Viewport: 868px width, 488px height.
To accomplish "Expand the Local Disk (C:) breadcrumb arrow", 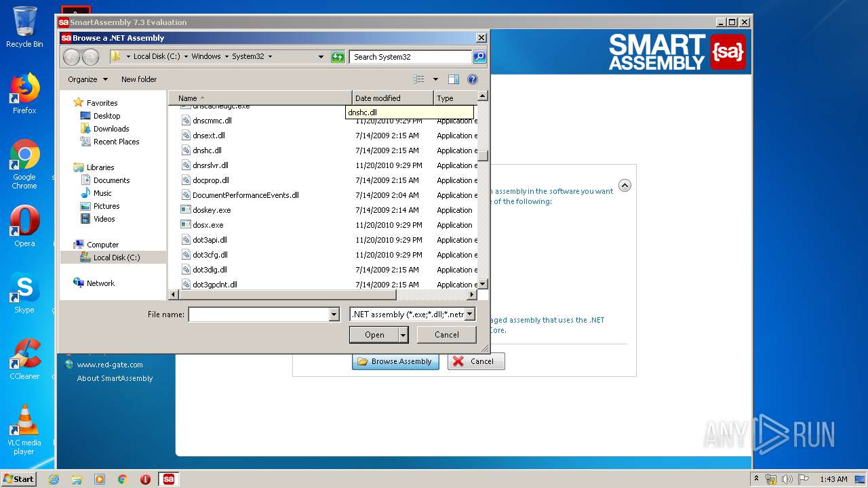I will (186, 57).
